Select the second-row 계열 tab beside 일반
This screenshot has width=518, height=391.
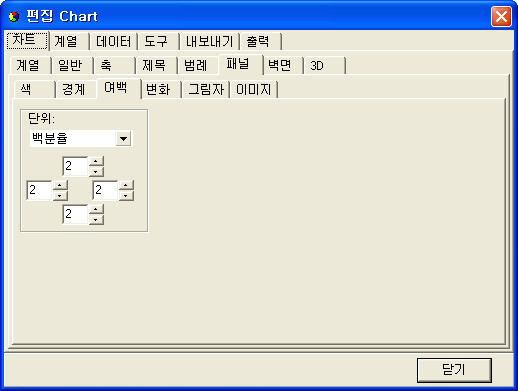click(x=30, y=65)
